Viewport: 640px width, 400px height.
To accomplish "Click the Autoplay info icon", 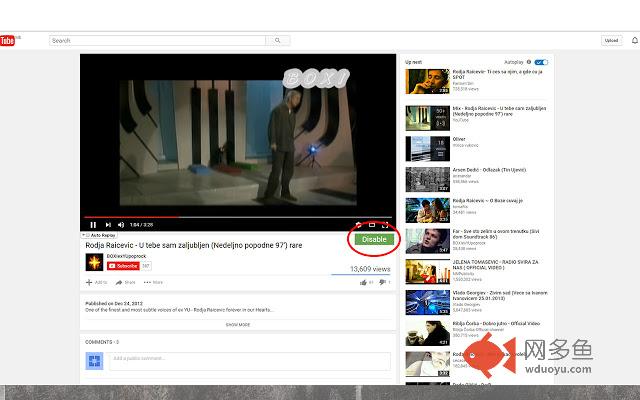I will (x=529, y=62).
